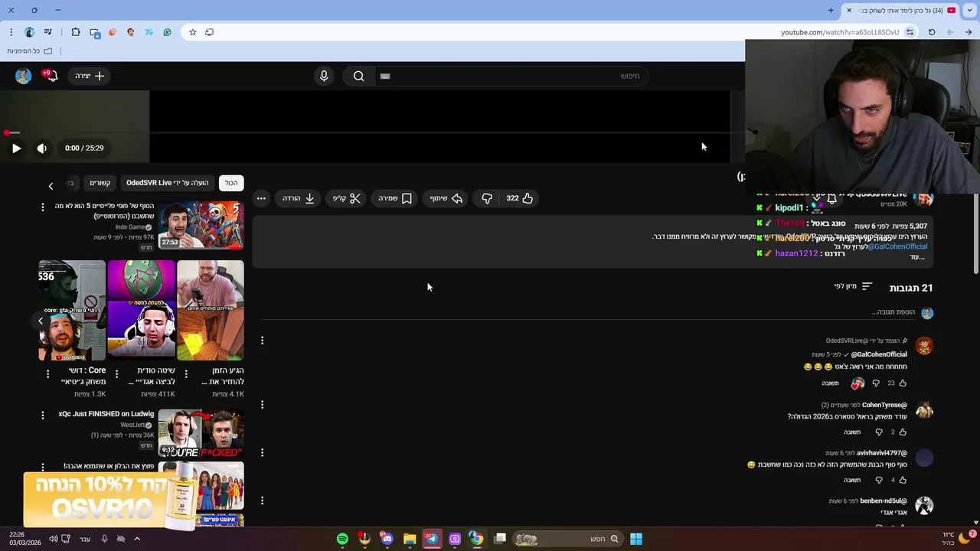Start voice search with microphone
Image resolution: width=980 pixels, height=551 pixels.
[x=324, y=76]
